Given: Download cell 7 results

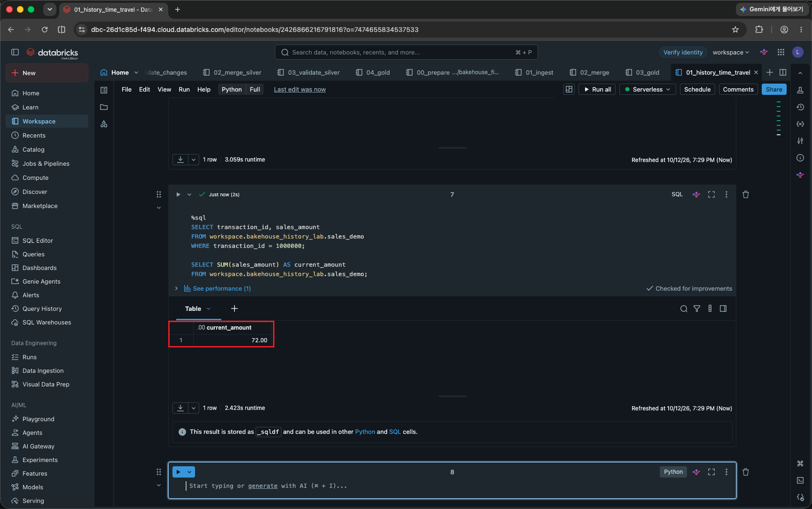Looking at the screenshot, I should pyautogui.click(x=180, y=408).
